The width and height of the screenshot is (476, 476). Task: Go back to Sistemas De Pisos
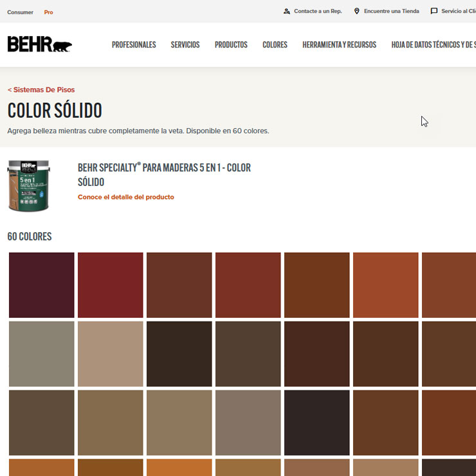point(41,89)
